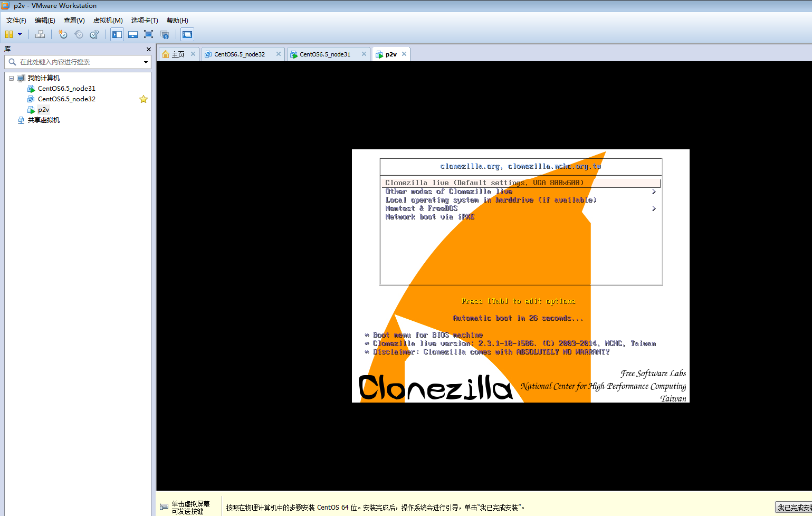The height and width of the screenshot is (516, 812).
Task: Click the Unity mode icon
Action: (x=165, y=34)
